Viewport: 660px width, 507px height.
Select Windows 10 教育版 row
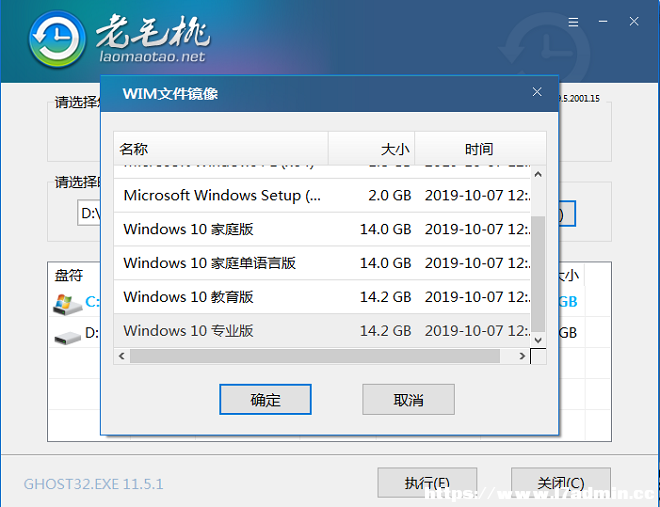(322, 297)
